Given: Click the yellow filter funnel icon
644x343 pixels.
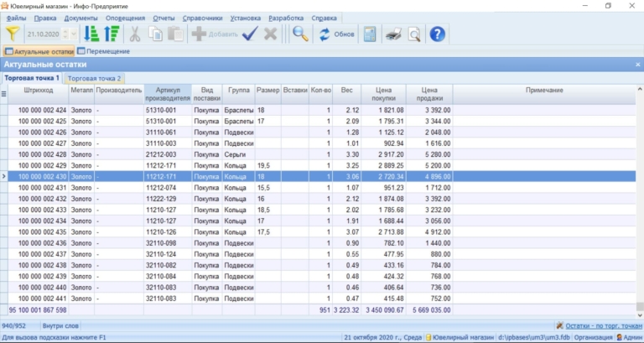Looking at the screenshot, I should 13,34.
